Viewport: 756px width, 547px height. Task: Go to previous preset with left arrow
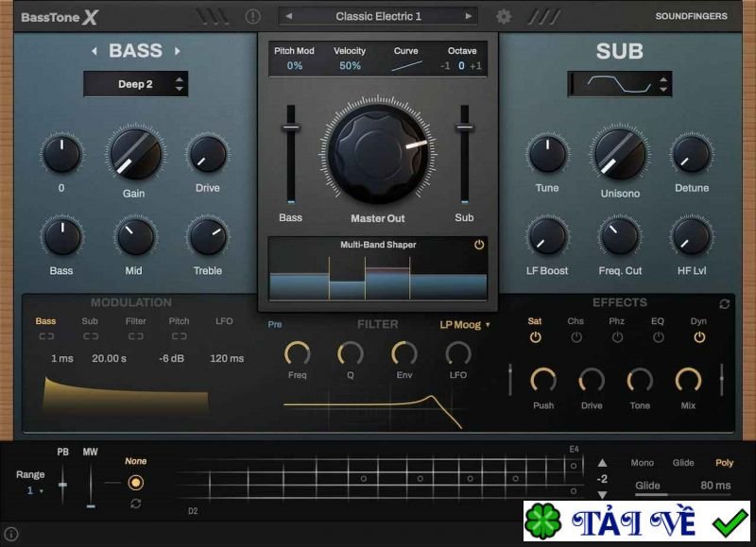click(x=289, y=16)
